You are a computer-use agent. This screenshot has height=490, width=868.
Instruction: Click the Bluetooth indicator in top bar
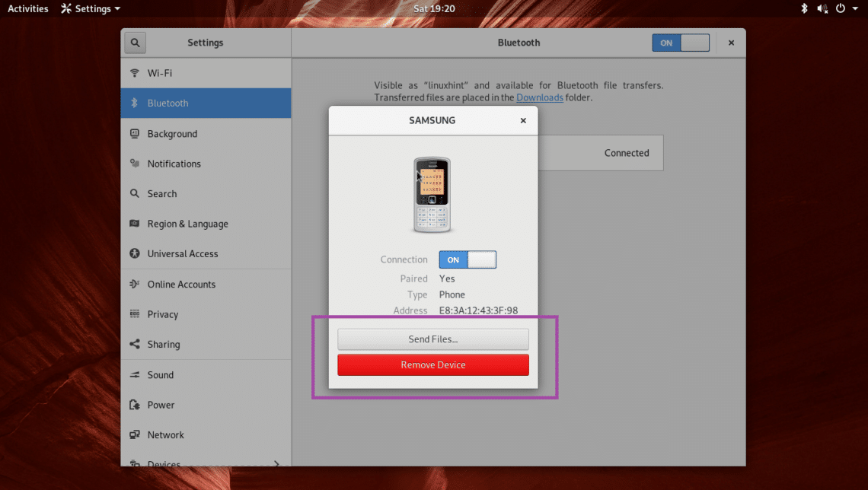(x=804, y=8)
